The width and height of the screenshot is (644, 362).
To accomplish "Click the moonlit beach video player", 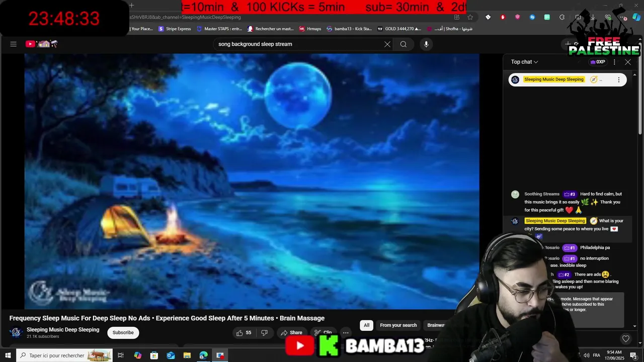I will point(252,182).
